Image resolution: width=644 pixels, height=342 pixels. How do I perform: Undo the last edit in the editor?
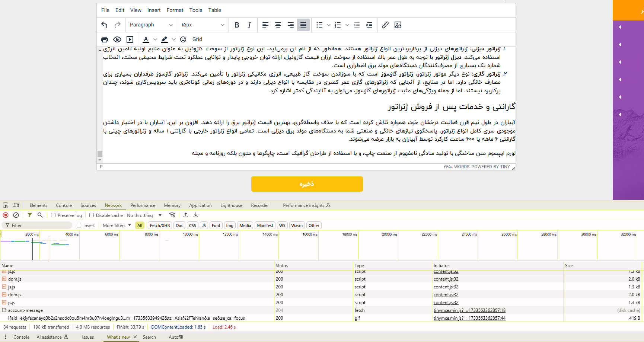(104, 25)
